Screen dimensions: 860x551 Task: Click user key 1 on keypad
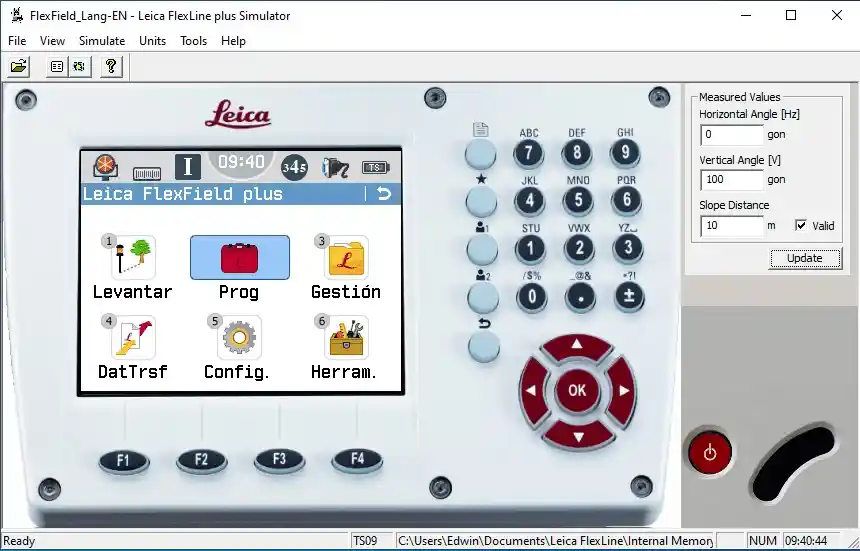[x=482, y=249]
